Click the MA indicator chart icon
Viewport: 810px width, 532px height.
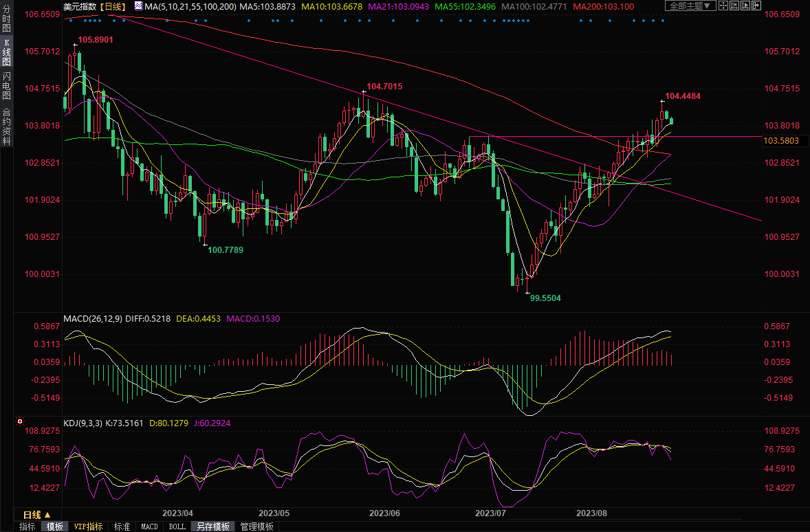tap(139, 6)
